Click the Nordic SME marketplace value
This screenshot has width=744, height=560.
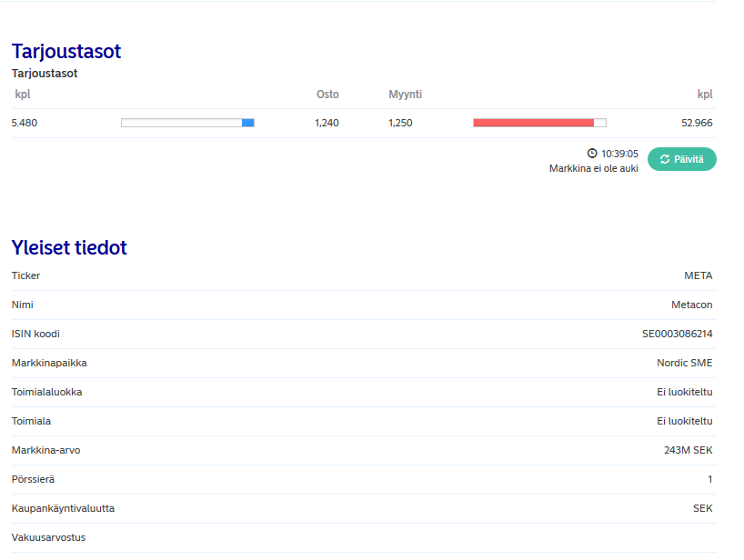pyautogui.click(x=684, y=363)
